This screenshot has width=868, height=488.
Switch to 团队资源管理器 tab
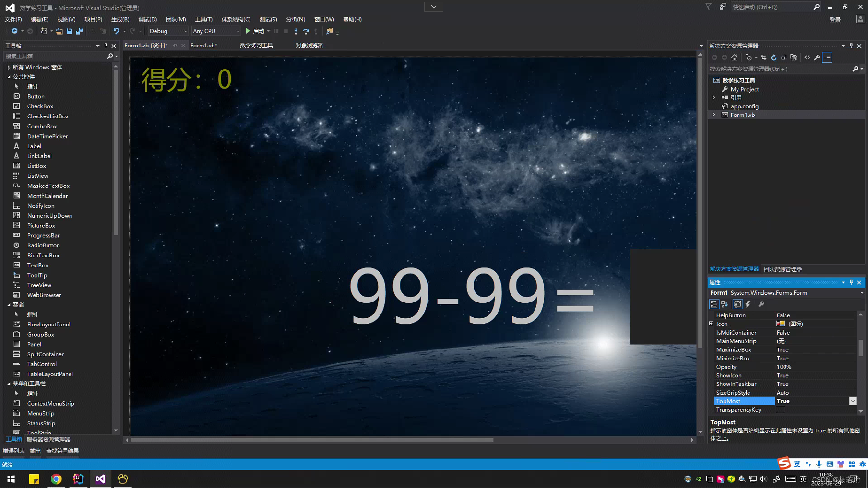(783, 269)
